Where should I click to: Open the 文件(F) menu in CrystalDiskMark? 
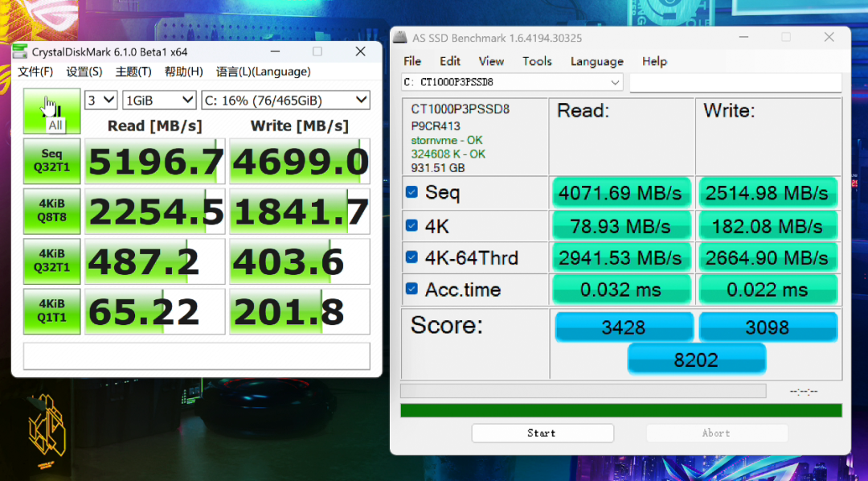pos(35,72)
